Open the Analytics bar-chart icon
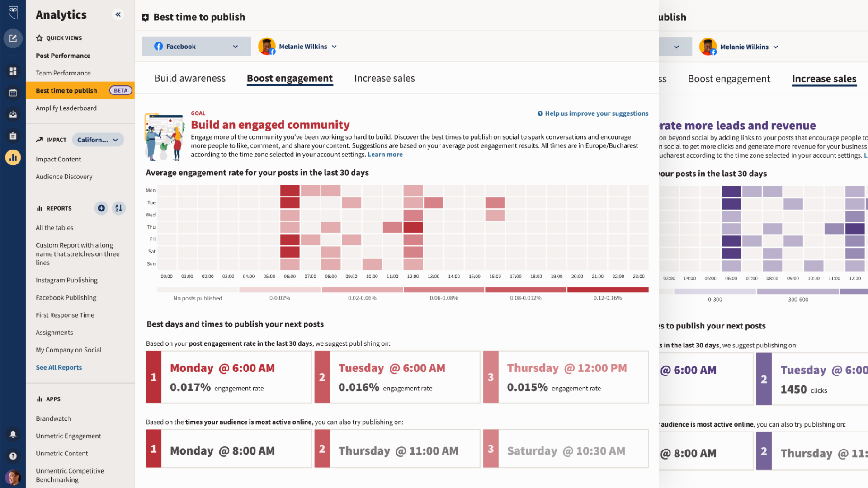This screenshot has width=868, height=488. click(13, 157)
